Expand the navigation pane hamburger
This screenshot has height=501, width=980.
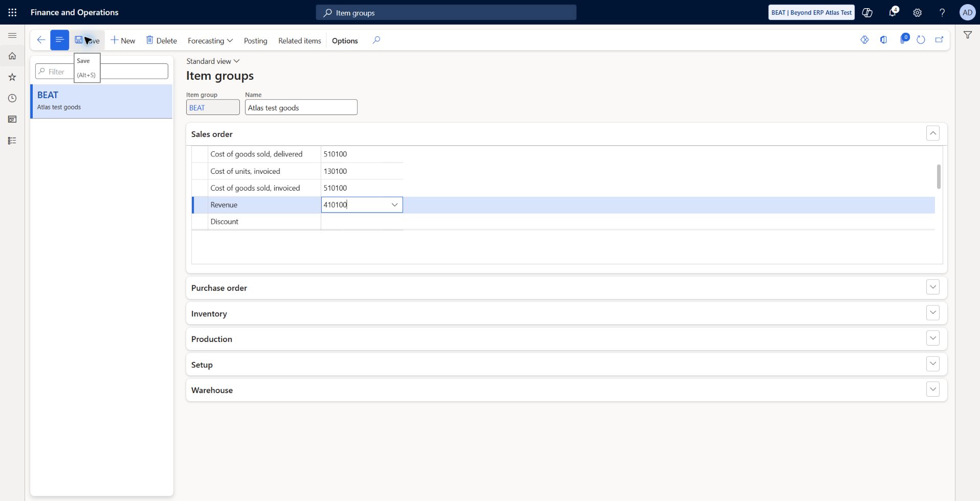point(12,35)
